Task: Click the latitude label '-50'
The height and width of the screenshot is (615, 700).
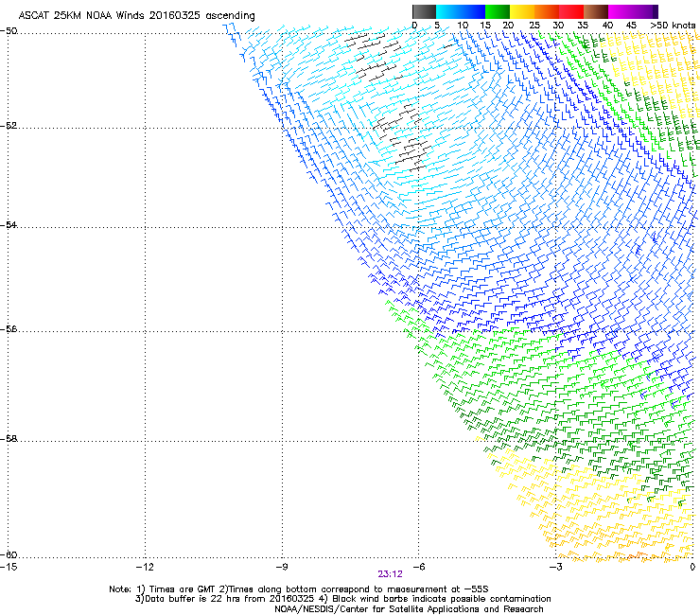Action: (x=9, y=31)
